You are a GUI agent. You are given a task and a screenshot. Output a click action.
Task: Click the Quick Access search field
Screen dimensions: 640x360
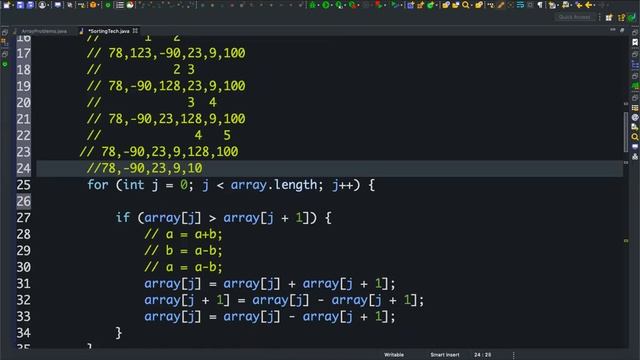[x=574, y=17]
